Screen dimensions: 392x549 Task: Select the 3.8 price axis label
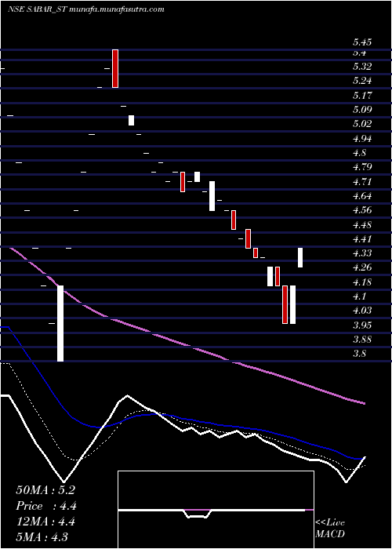click(359, 354)
